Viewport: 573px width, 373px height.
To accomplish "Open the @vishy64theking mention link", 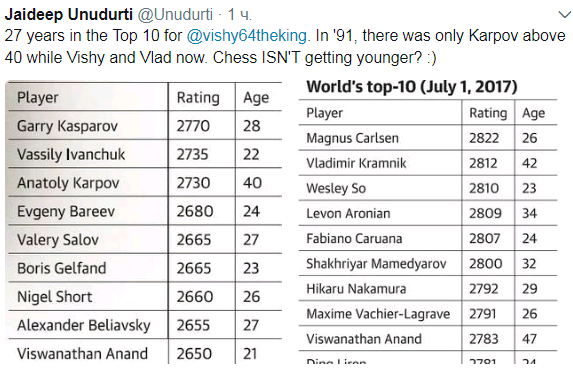I will [x=247, y=36].
